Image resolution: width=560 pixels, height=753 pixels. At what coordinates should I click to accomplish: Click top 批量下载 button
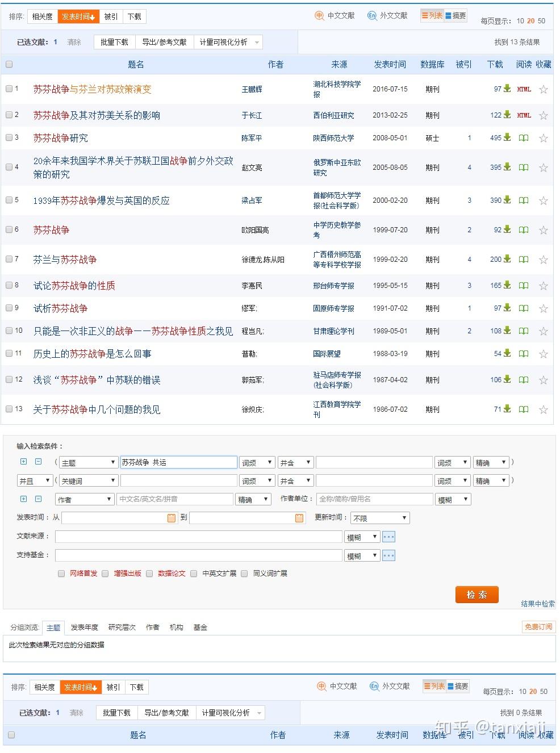[x=114, y=42]
